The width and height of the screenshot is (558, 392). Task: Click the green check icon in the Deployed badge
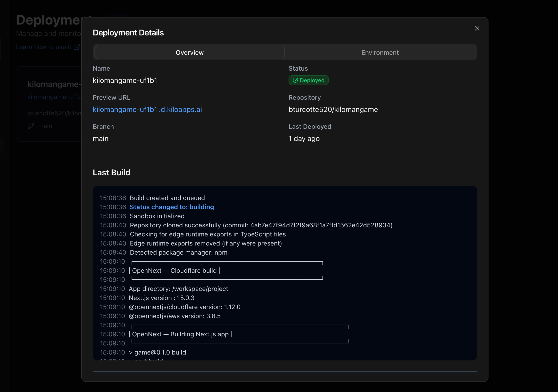295,80
